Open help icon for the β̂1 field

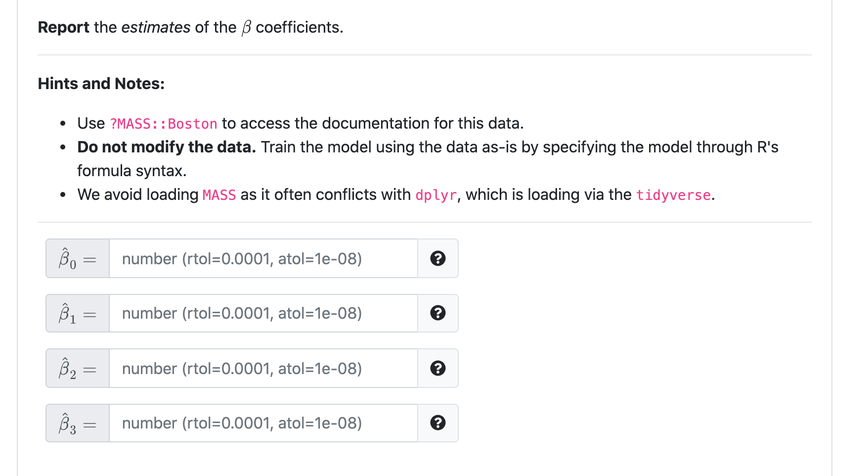[x=438, y=313]
